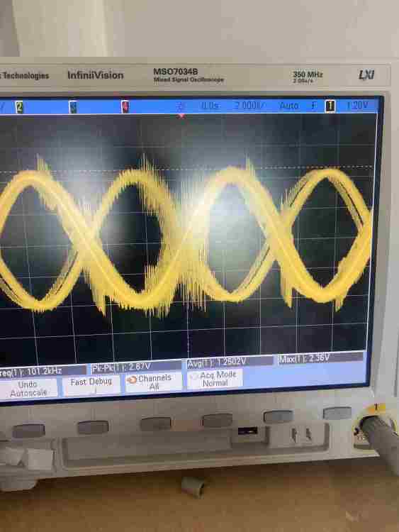
Task: Click the Channels softkey rotate arrow icon
Action: tap(132, 379)
